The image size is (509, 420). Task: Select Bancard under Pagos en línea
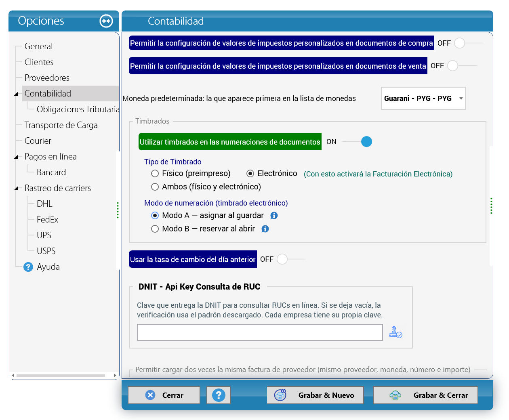(51, 172)
